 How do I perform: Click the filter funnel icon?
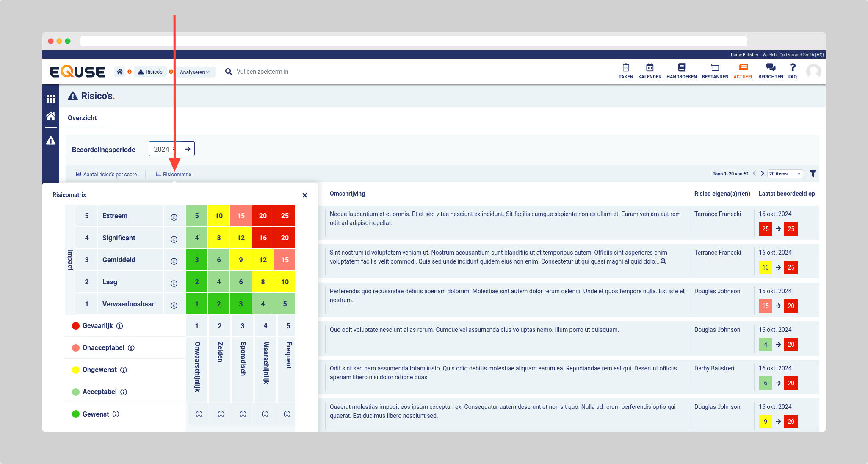[x=813, y=174]
